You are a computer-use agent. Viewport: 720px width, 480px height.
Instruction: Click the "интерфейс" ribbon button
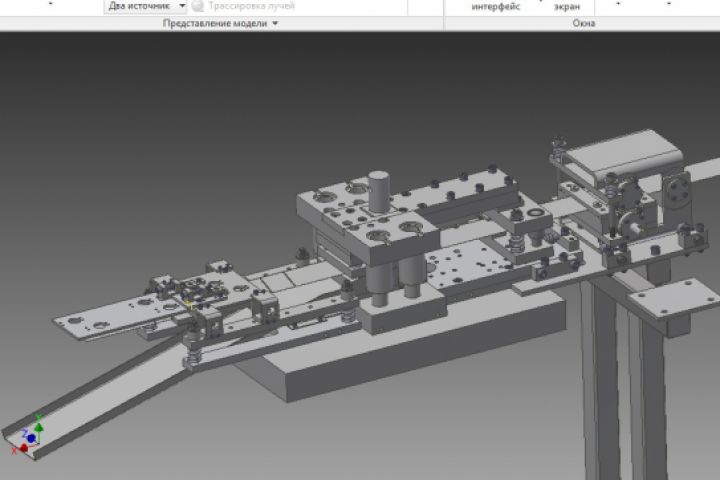(495, 6)
